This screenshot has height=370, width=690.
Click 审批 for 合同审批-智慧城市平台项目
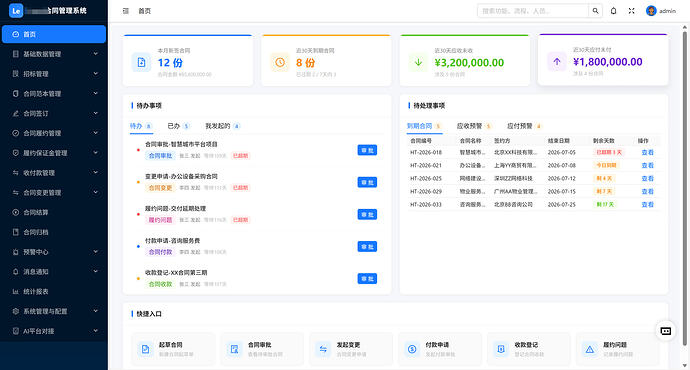(367, 150)
